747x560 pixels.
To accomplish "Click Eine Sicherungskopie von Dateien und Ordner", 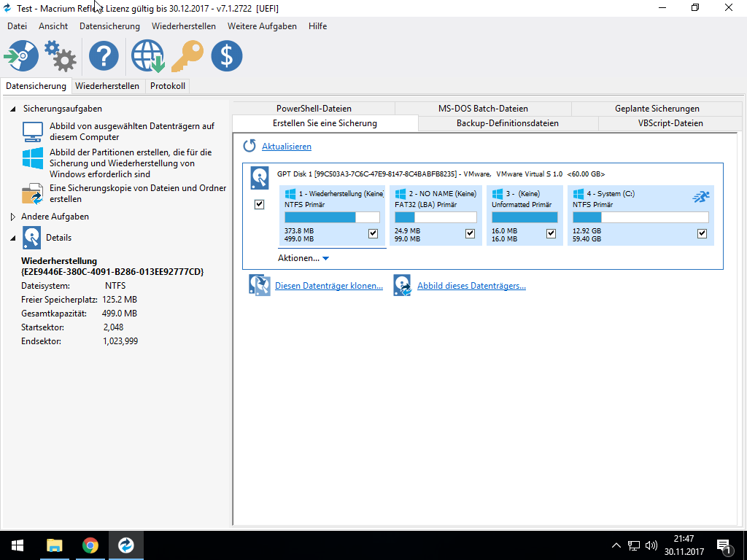I will [138, 193].
